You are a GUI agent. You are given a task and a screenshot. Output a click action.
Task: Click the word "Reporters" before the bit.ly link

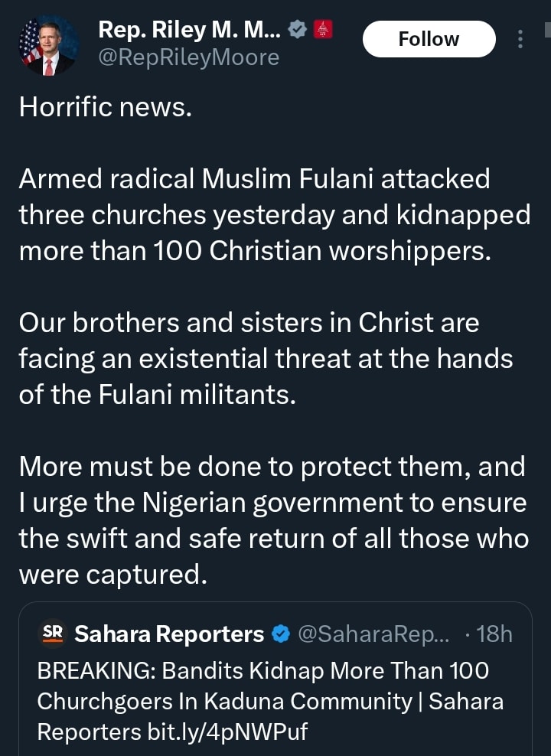tap(89, 732)
